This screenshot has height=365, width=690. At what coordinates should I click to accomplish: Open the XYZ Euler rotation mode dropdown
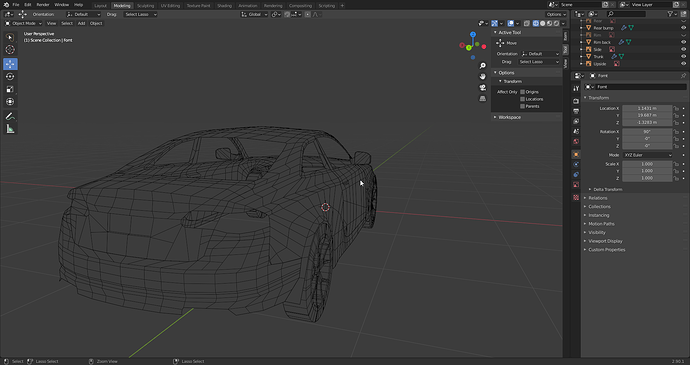pos(647,155)
